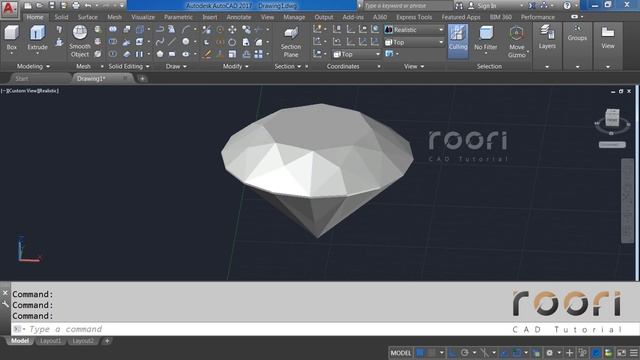Toggle hardware acceleration in status bar
Image resolution: width=640 pixels, height=360 pixels.
click(x=596, y=353)
